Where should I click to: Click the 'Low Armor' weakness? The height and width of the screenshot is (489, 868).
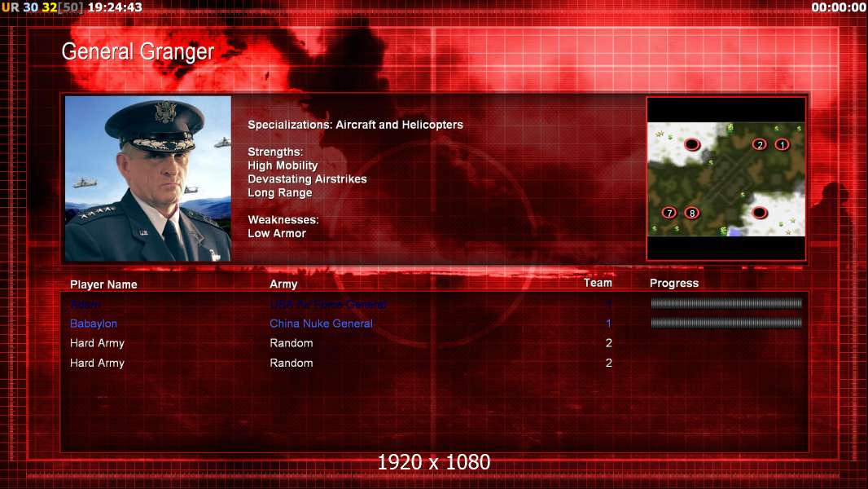277,233
